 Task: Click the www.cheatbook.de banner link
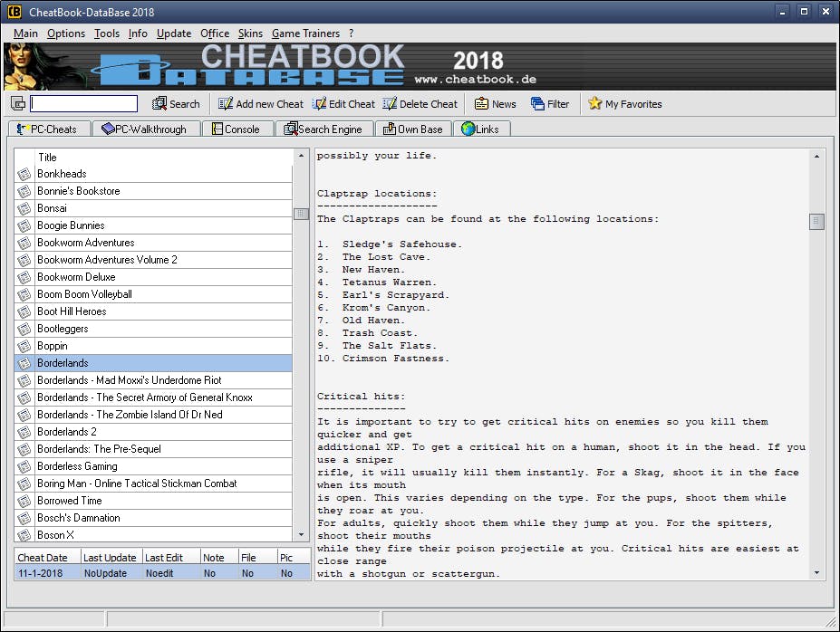475,79
